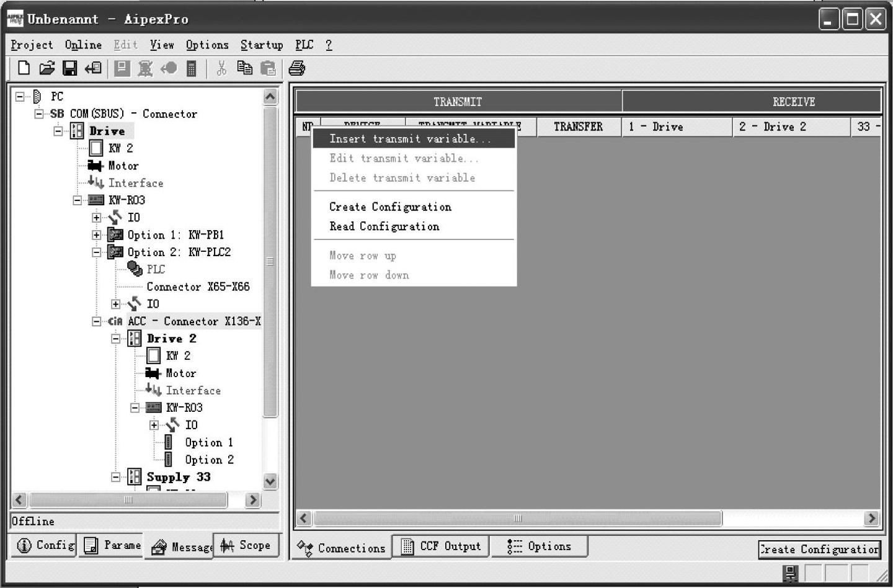The image size is (893, 588).
Task: Click the tree horizontal scroll left arrow
Action: (19, 500)
